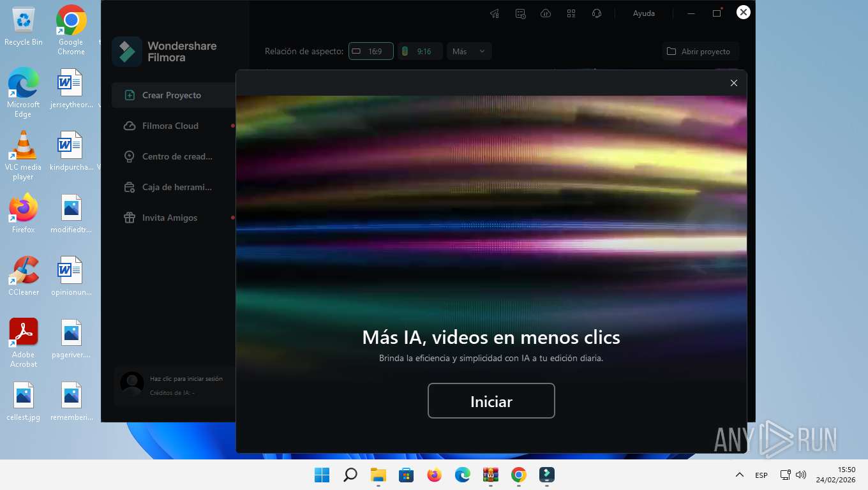Click the Abrir proyecto button
The width and height of the screenshot is (868, 490).
pyautogui.click(x=700, y=51)
